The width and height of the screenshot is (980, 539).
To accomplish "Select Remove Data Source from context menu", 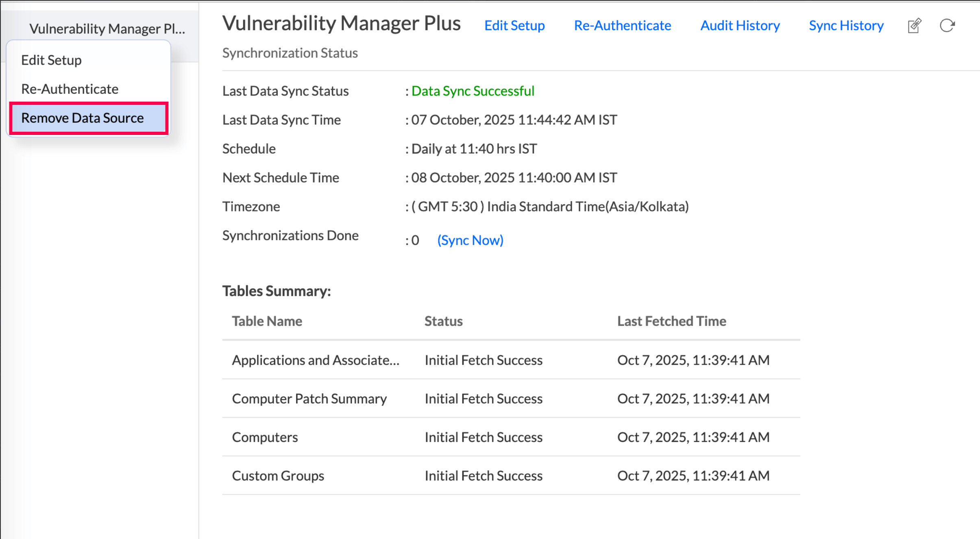I will [x=83, y=118].
